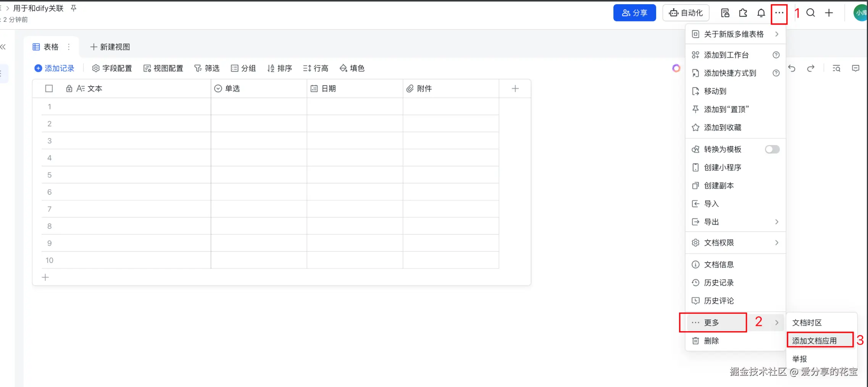868x387 pixels.
Task: Add a new field column with plus
Action: (515, 89)
